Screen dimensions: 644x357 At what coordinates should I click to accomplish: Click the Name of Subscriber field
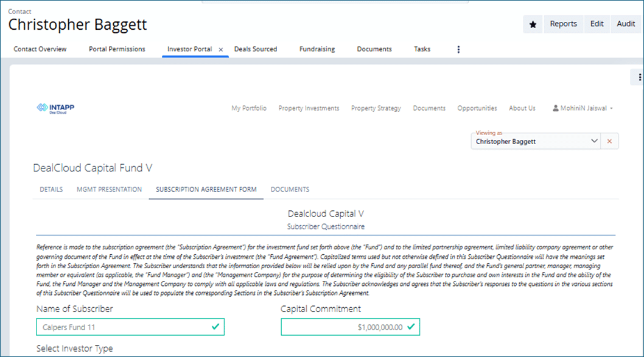click(122, 327)
